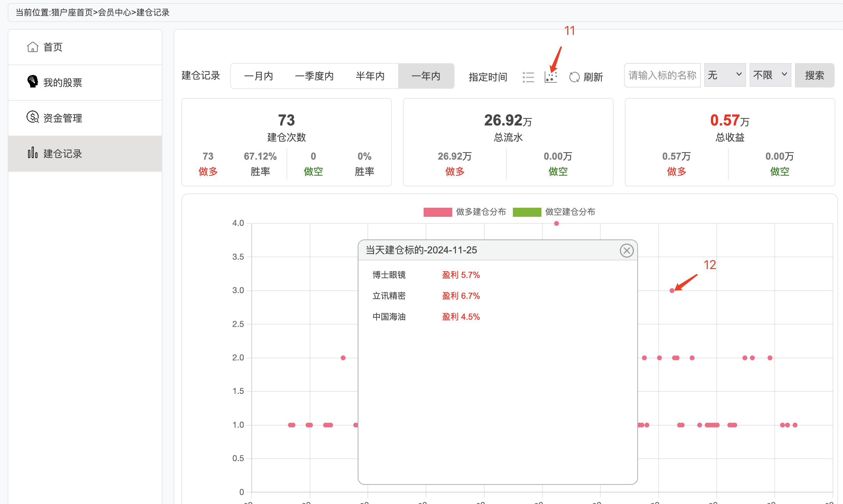Viewport: 843px width, 504px height.
Task: Click the data point at value 3.0
Action: [x=672, y=291]
